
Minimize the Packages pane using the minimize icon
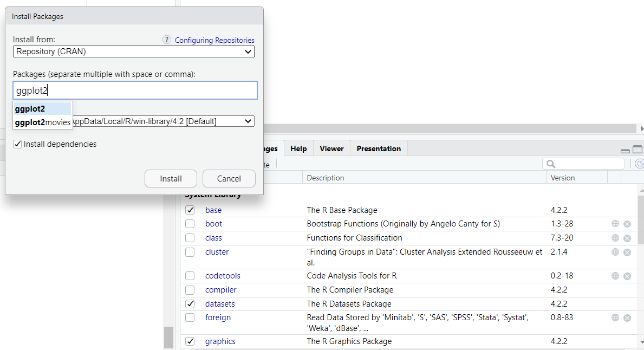click(x=625, y=151)
